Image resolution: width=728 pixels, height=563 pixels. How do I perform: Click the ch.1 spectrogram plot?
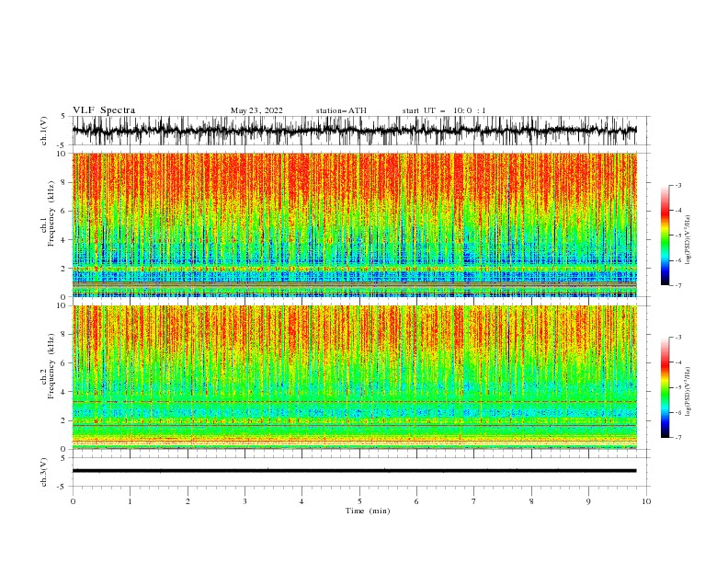point(354,224)
